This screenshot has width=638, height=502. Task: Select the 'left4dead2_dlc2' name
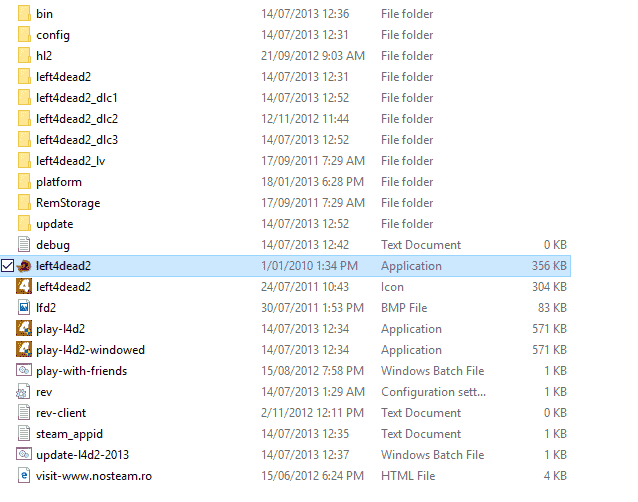(x=77, y=119)
